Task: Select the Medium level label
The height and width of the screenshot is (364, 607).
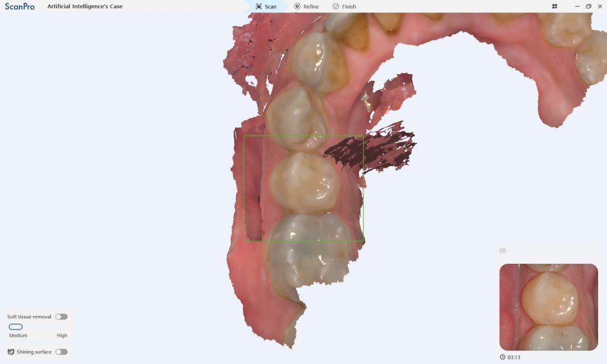Action: click(x=18, y=336)
